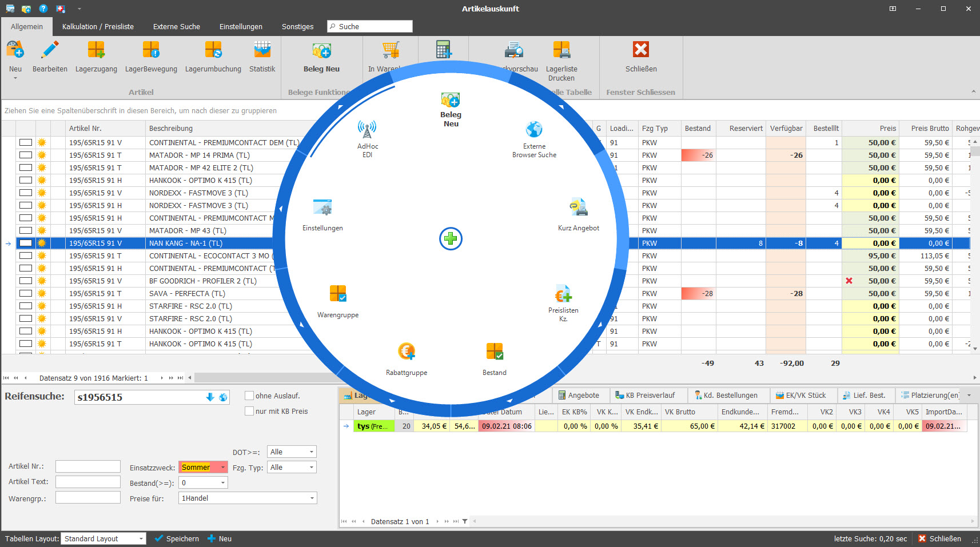Click the Schließen red X ribbon icon

(x=641, y=50)
